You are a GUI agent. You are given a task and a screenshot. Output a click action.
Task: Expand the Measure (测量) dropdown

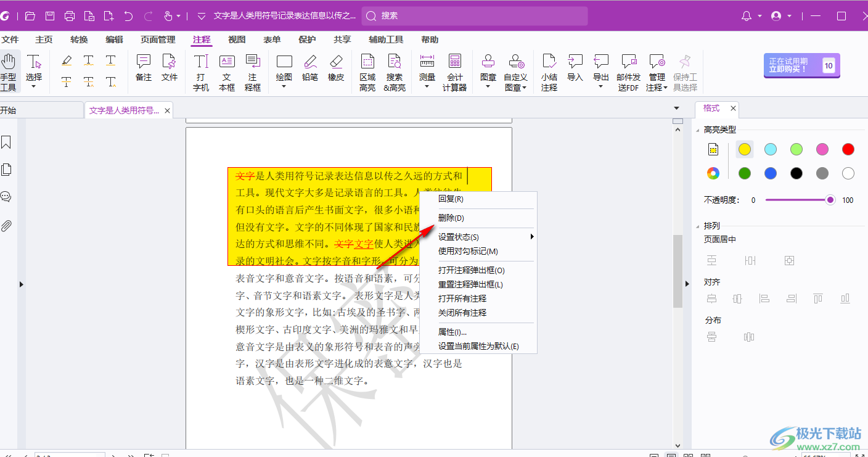[x=427, y=87]
